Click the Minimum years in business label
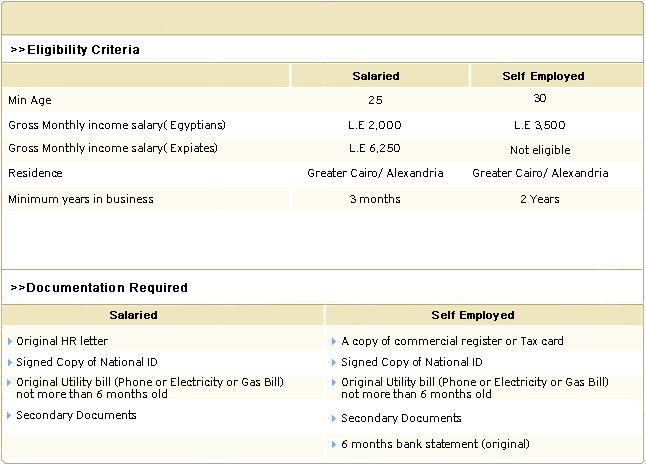Image resolution: width=646 pixels, height=466 pixels. click(81, 199)
